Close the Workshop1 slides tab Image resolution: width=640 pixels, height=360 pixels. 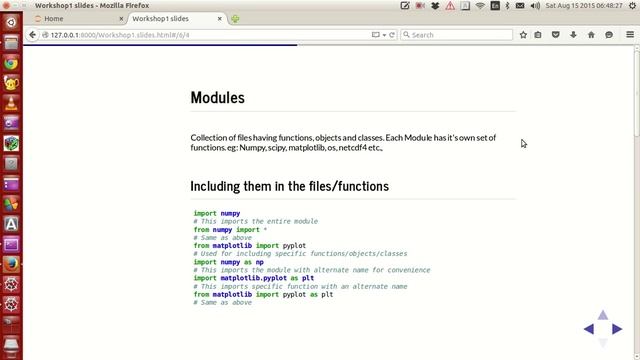(x=220, y=19)
